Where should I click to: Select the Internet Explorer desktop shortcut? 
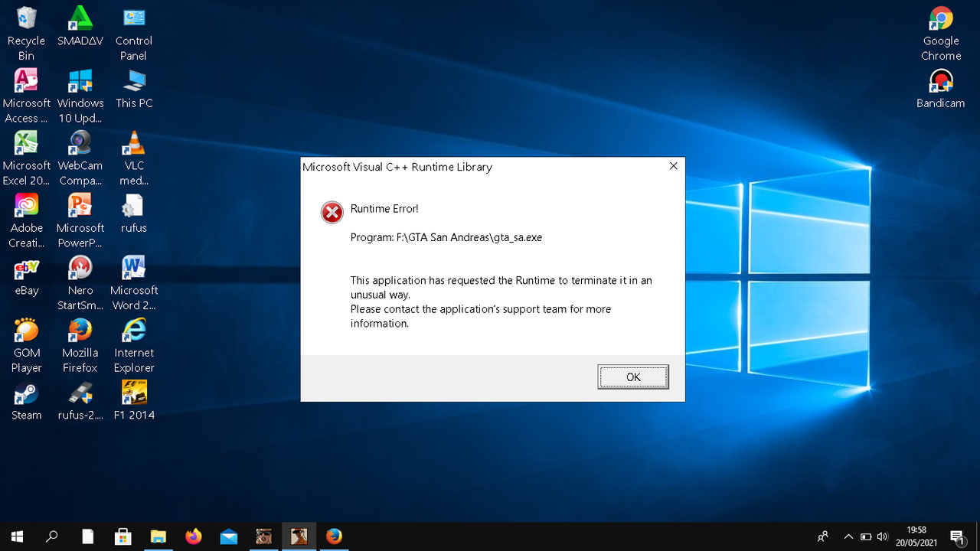(134, 346)
